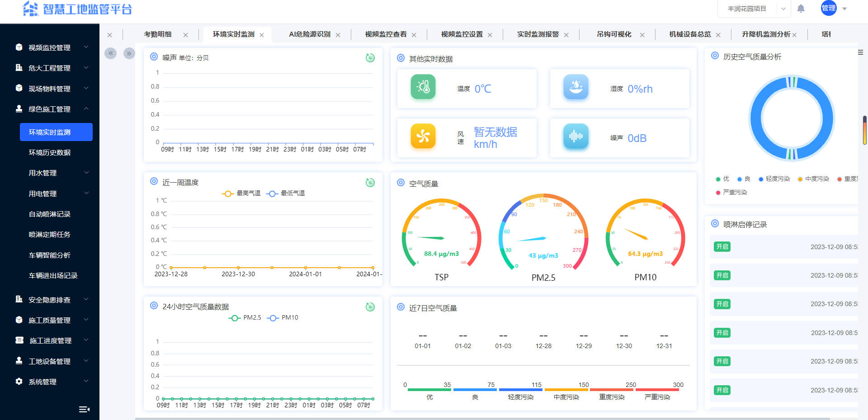
Task: Click the refresh icon on 24小时空气质量数据 chart
Action: [x=370, y=307]
